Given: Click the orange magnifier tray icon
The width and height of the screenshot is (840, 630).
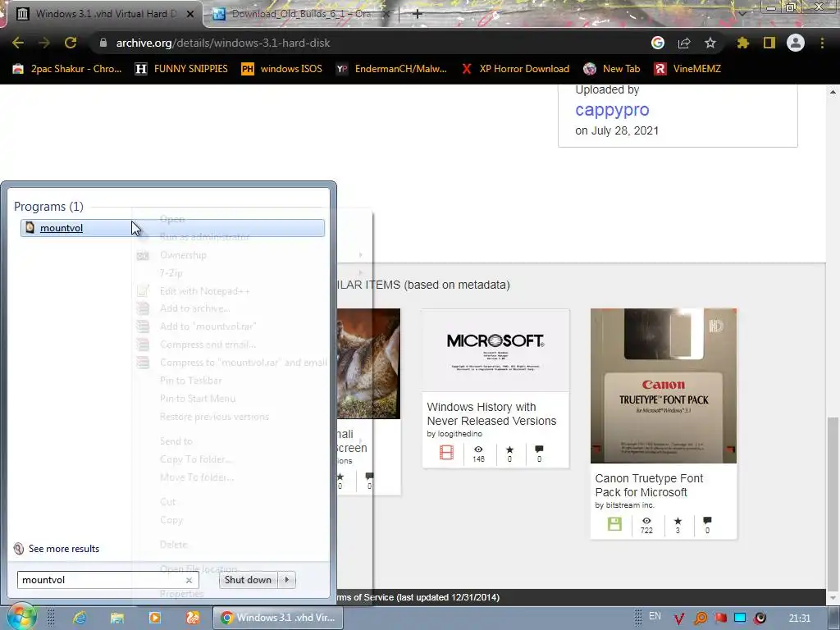Looking at the screenshot, I should coord(701,619).
